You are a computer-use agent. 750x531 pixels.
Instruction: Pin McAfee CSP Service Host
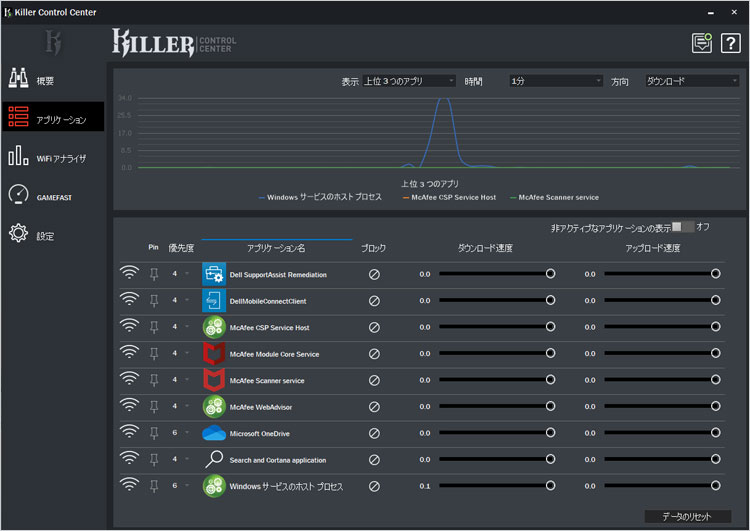click(x=154, y=327)
